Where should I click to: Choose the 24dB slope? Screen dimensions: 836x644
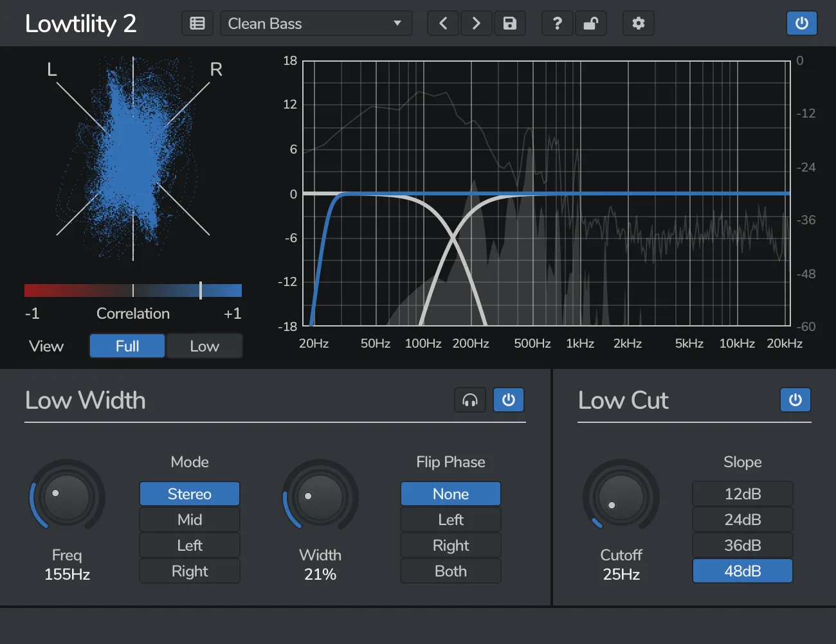[x=743, y=519]
